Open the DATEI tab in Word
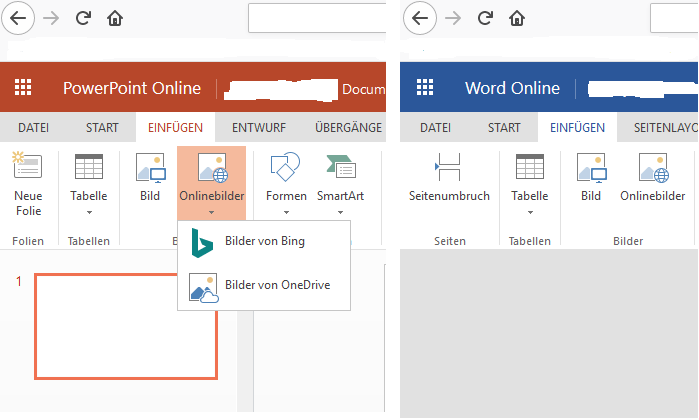This screenshot has width=699, height=420. (x=434, y=128)
